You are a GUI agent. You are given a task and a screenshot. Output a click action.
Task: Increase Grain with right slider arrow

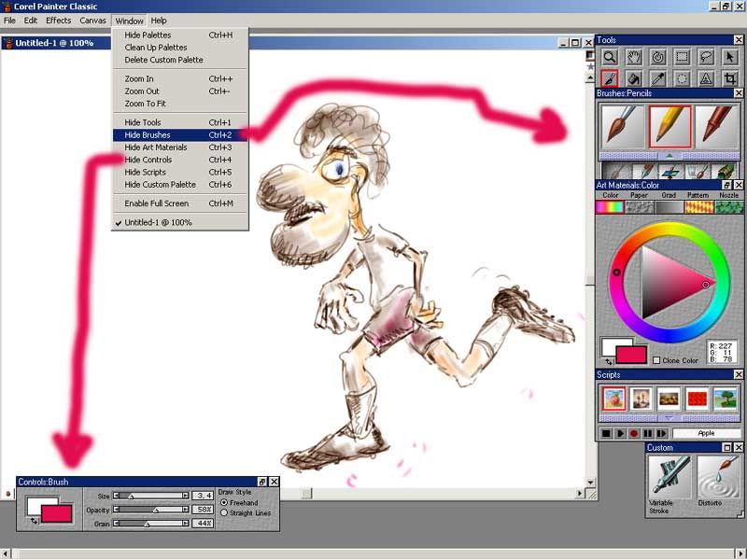click(185, 524)
